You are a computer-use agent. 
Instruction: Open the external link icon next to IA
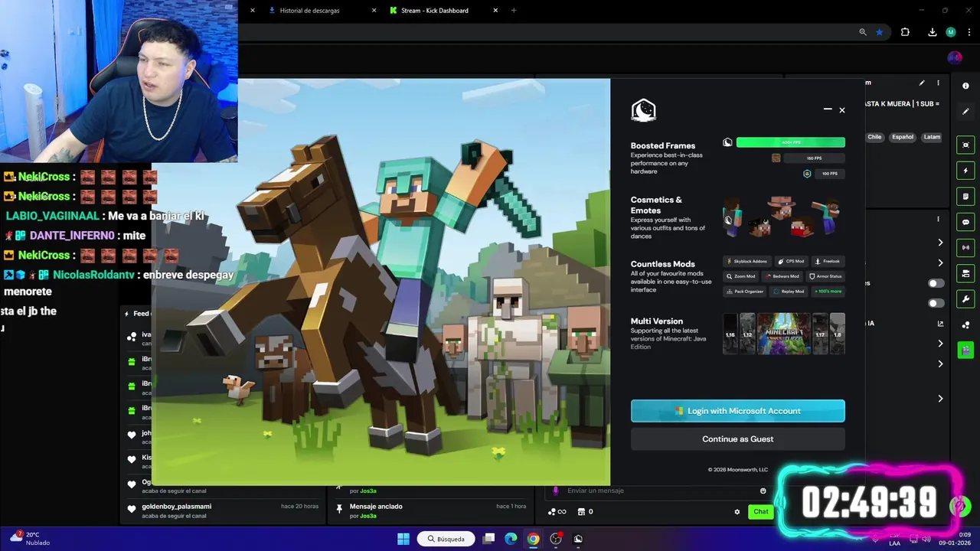[940, 323]
